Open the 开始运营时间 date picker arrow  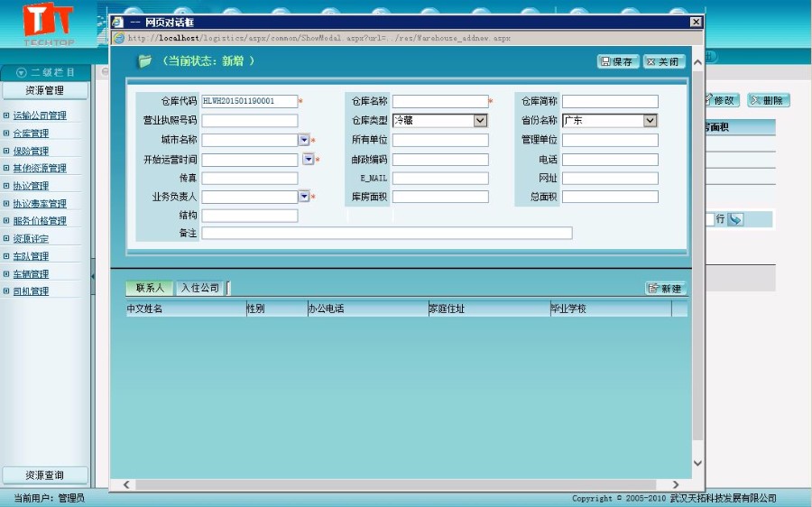click(x=309, y=160)
